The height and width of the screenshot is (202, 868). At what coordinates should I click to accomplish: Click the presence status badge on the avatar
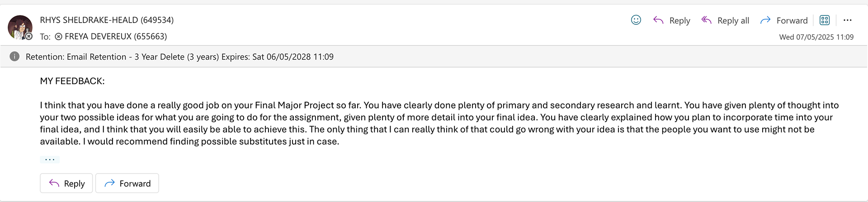28,36
